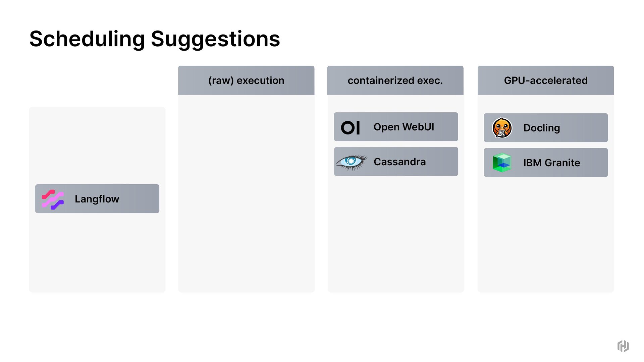This screenshot has height=362, width=644.
Task: Click the Docling duck icon
Action: pyautogui.click(x=502, y=128)
